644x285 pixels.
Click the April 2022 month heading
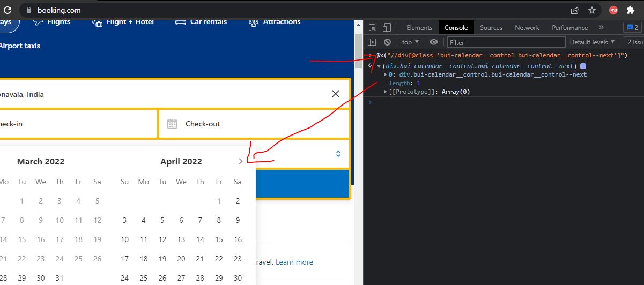tap(181, 161)
